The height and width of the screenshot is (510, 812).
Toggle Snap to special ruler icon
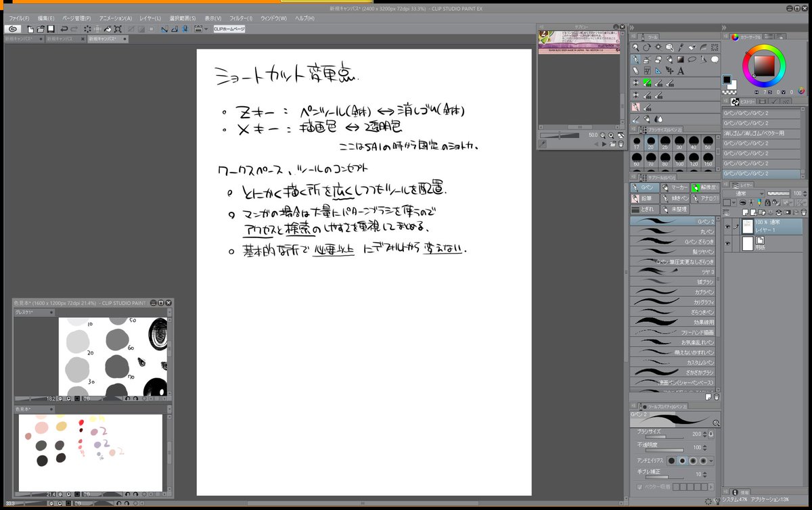[x=175, y=29]
